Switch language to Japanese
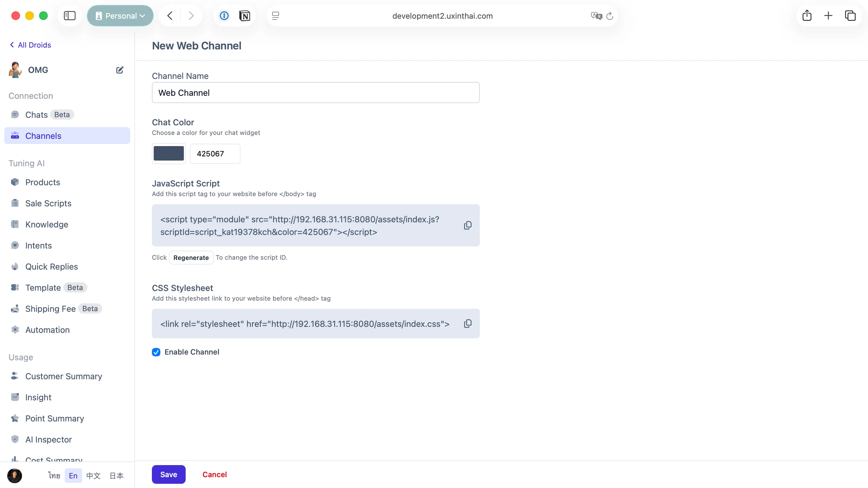The image size is (868, 488). (116, 476)
